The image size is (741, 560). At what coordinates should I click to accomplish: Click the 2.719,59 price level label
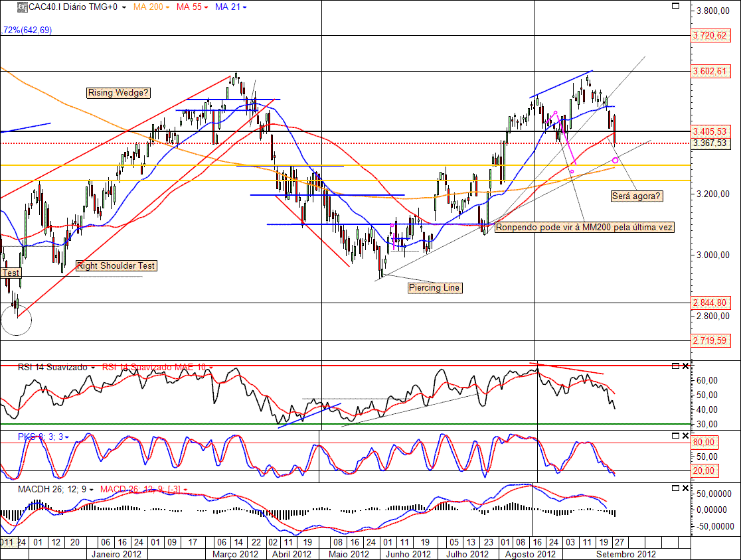coord(710,341)
